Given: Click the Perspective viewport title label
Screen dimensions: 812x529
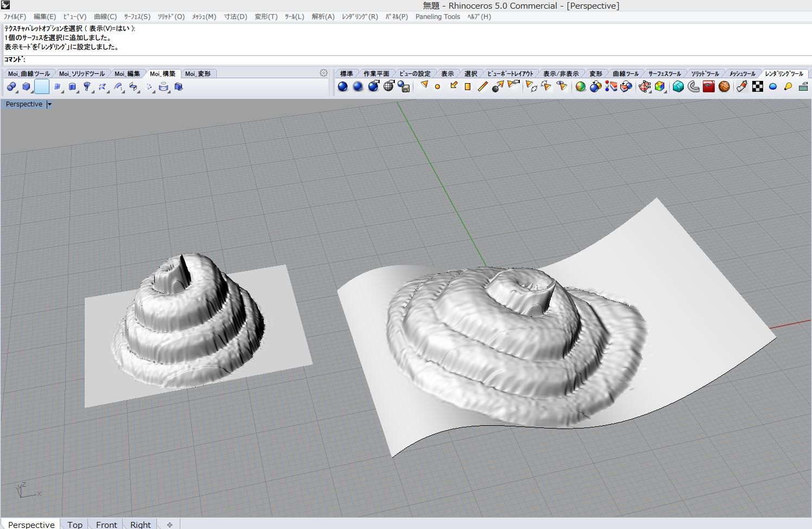Looking at the screenshot, I should [24, 104].
